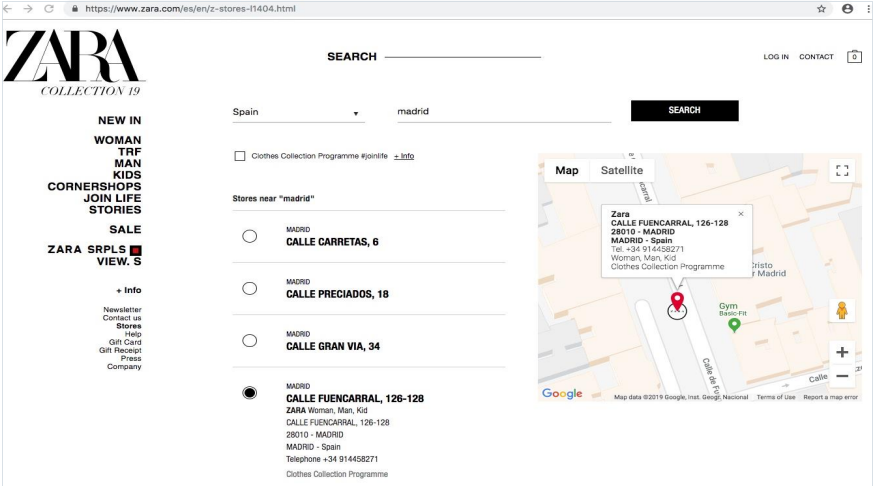Open the TRF category

coord(129,152)
